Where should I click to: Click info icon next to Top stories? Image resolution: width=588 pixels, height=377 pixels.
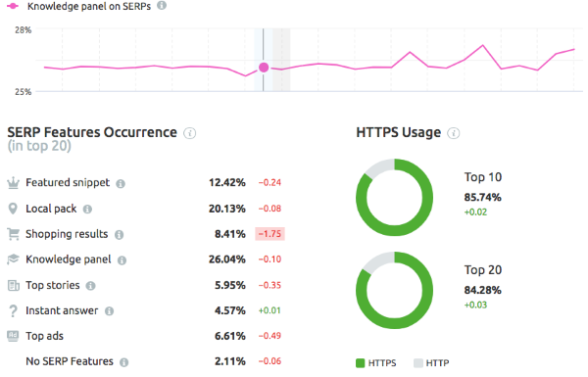tap(90, 286)
